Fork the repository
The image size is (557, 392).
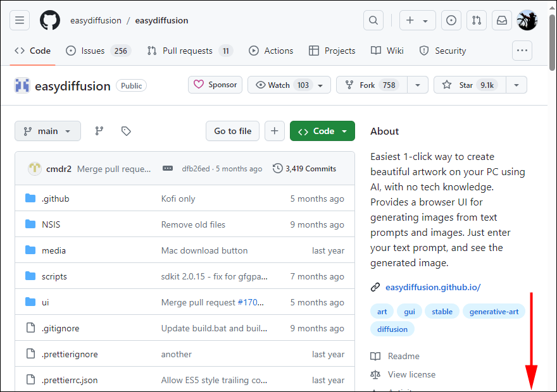(372, 85)
